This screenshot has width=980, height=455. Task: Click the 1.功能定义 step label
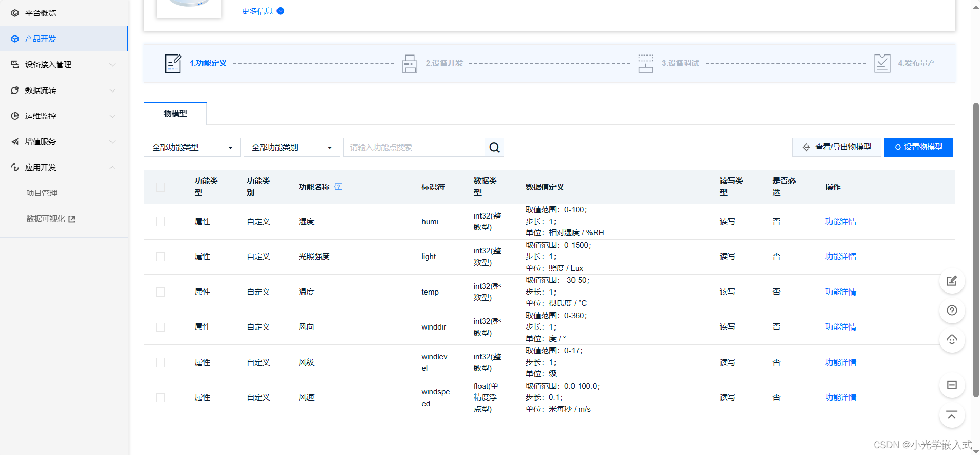click(x=208, y=63)
